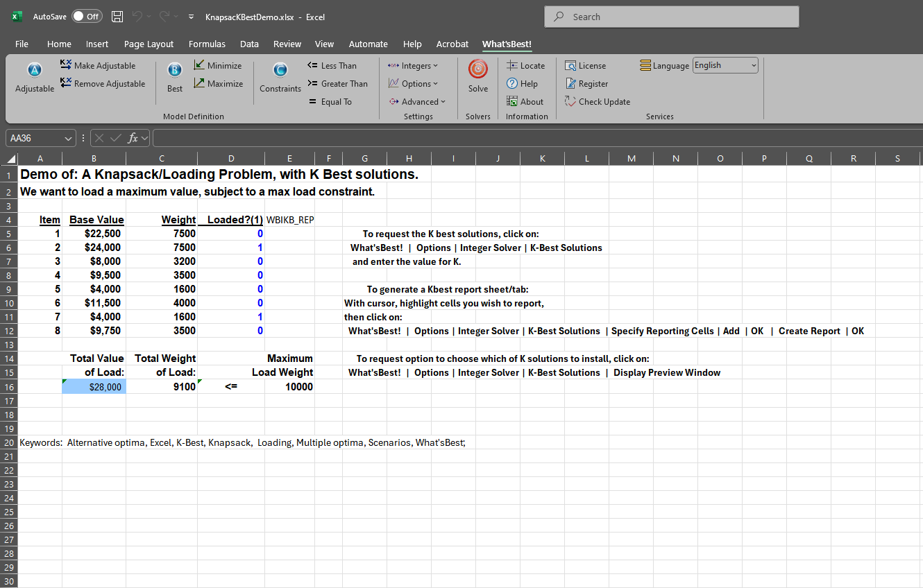This screenshot has height=588, width=923.
Task: Open the Integers dropdown
Action: 412,65
